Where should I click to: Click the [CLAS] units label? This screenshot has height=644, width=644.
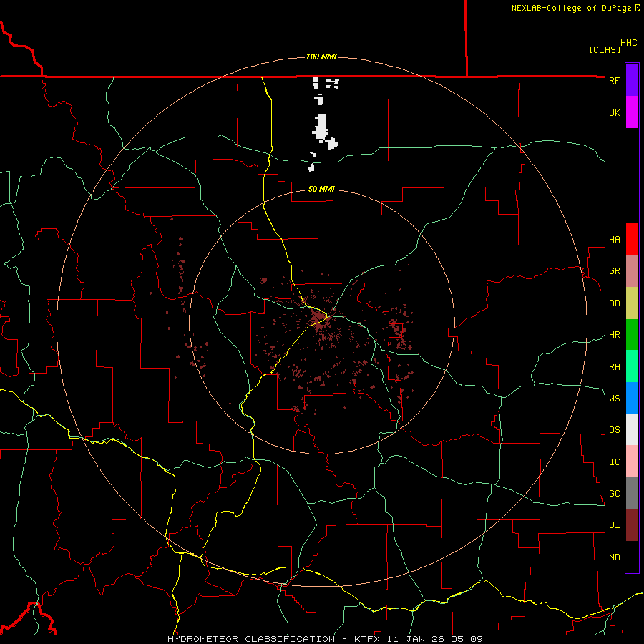(605, 49)
